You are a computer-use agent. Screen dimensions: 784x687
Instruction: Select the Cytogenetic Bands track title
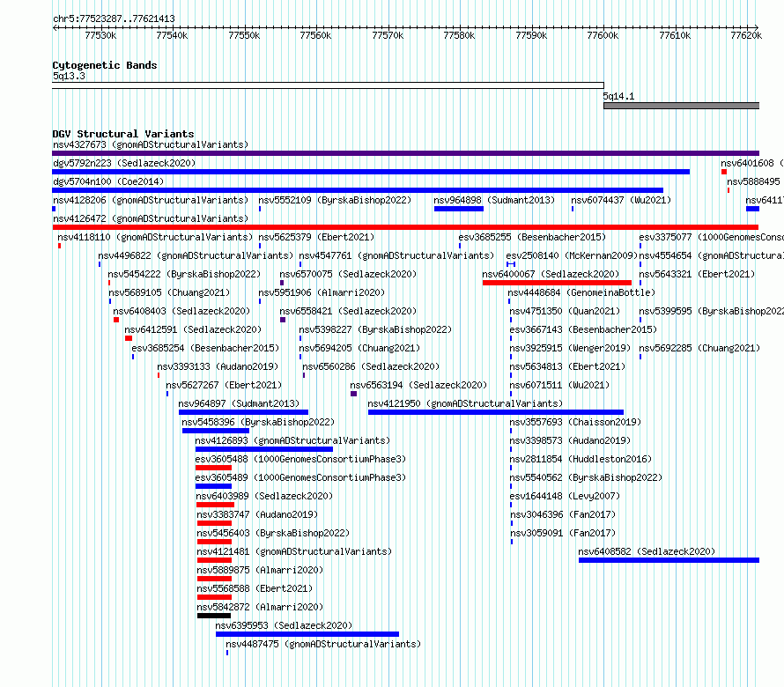coord(105,65)
